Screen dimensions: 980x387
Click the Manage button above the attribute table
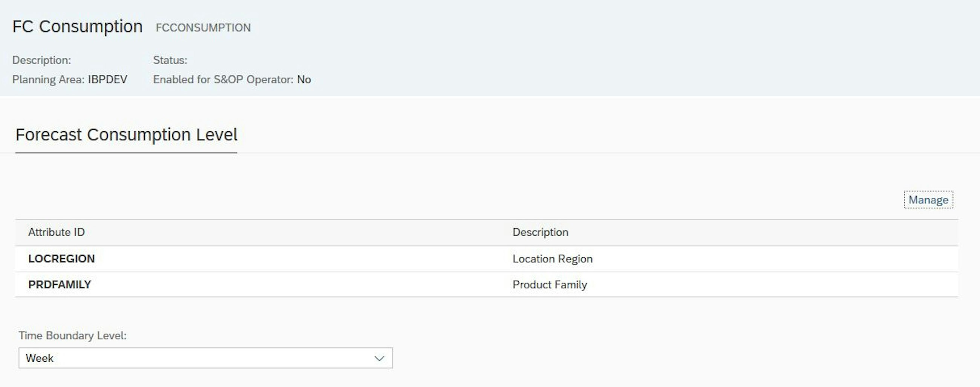[x=928, y=200]
